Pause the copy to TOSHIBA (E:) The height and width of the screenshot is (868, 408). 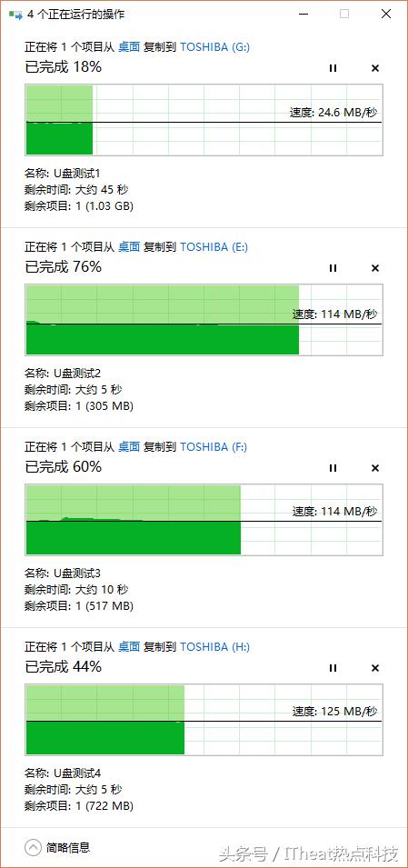point(333,268)
